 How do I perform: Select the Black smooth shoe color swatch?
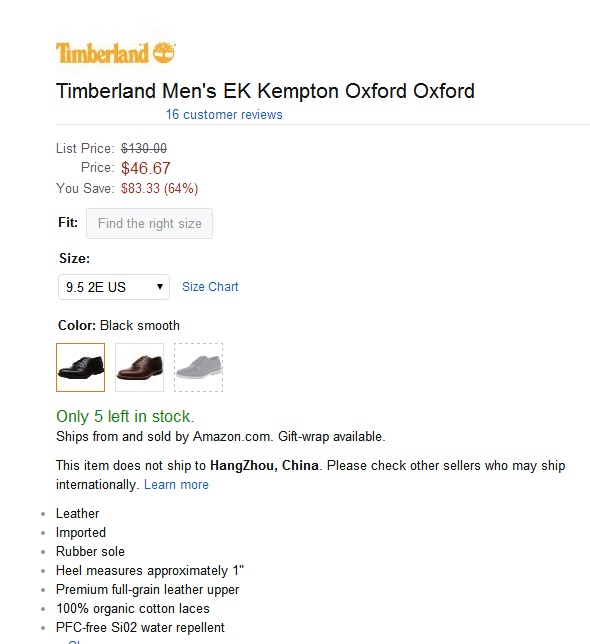point(80,368)
